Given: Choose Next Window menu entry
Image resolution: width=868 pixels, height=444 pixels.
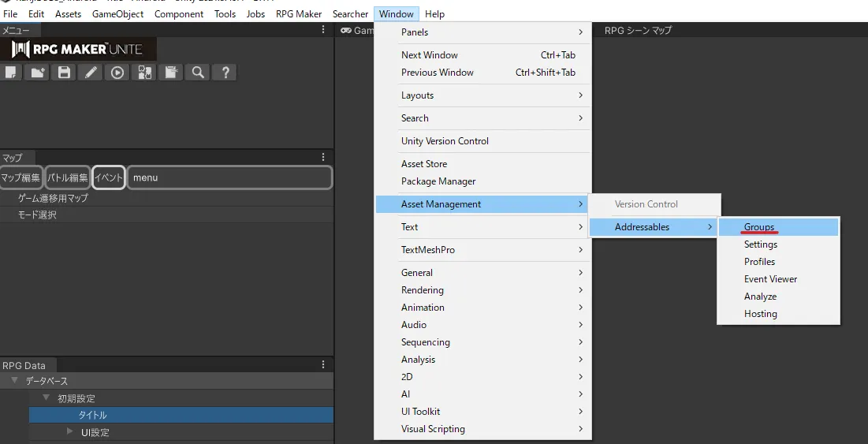Looking at the screenshot, I should tap(482, 54).
